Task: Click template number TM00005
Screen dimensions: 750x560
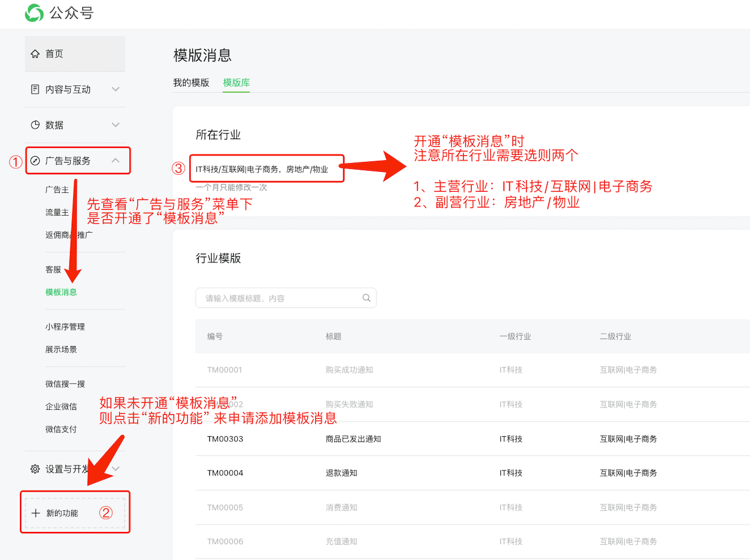Action: [225, 507]
